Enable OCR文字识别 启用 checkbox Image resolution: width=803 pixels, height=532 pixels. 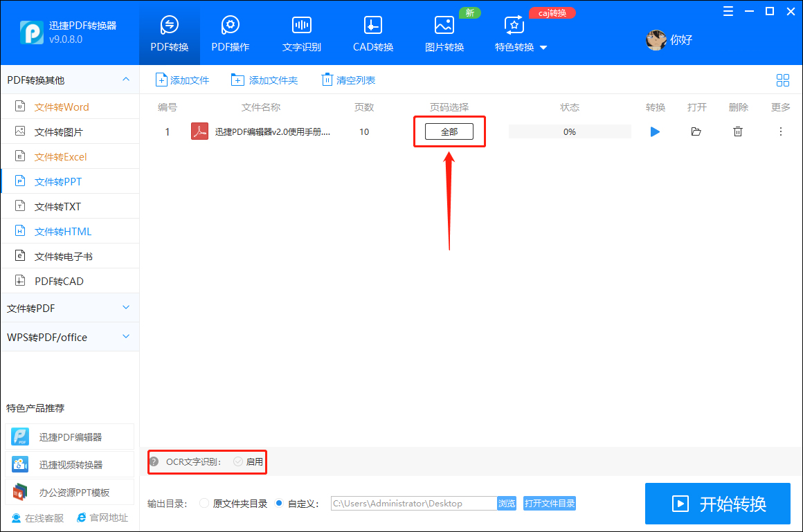pyautogui.click(x=237, y=461)
